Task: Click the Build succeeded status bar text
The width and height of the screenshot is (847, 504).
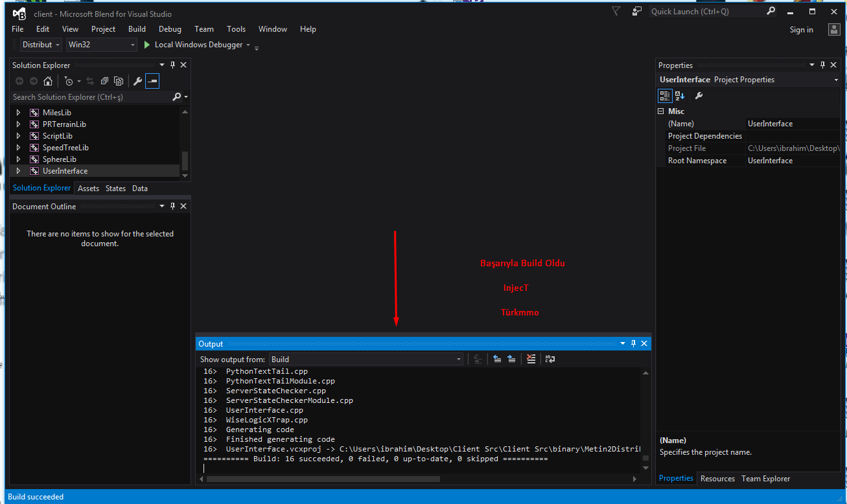Action: tap(36, 497)
